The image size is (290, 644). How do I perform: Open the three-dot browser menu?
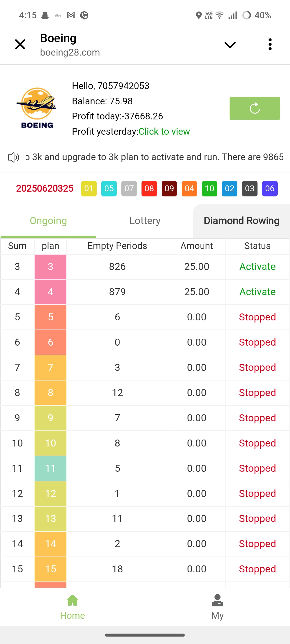click(x=270, y=44)
